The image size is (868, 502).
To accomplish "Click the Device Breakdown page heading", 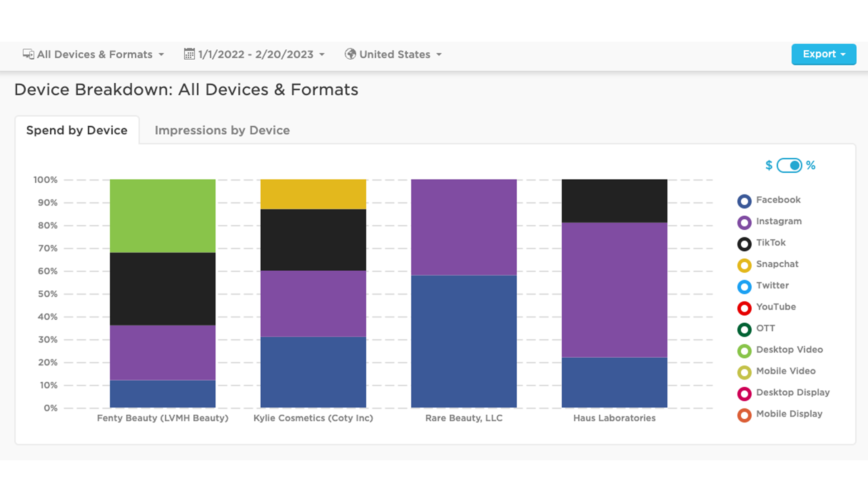I will pyautogui.click(x=186, y=90).
